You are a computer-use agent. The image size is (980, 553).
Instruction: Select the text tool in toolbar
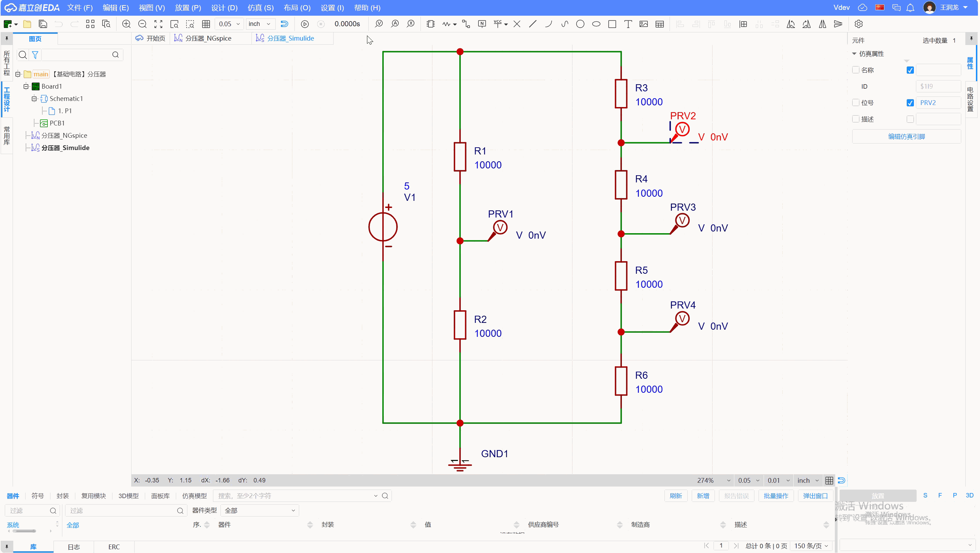pos(628,24)
